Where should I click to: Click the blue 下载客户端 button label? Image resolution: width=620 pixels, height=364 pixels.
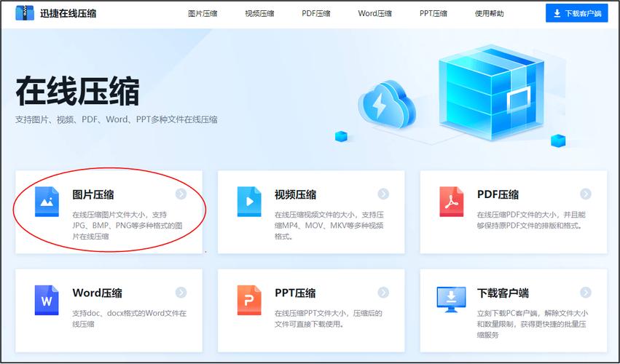click(x=584, y=13)
